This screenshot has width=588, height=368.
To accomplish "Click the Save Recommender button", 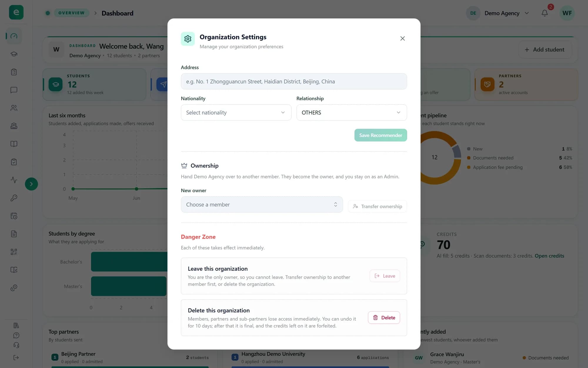I will 380,135.
